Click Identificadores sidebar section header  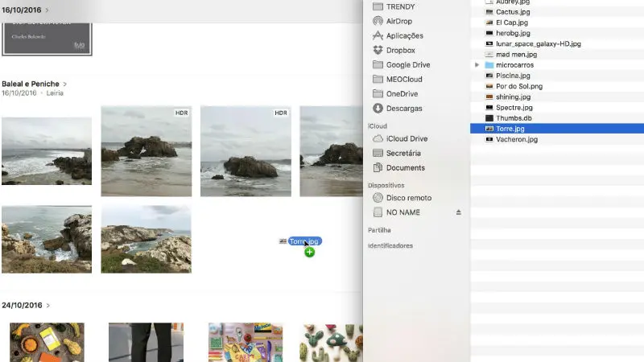[x=390, y=246]
